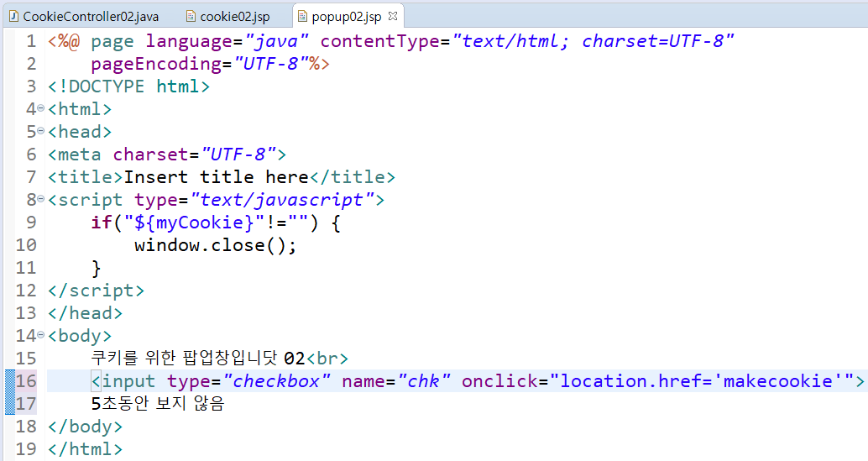This screenshot has width=868, height=461.
Task: Collapse the head tag fold on line 5
Action: [40, 131]
